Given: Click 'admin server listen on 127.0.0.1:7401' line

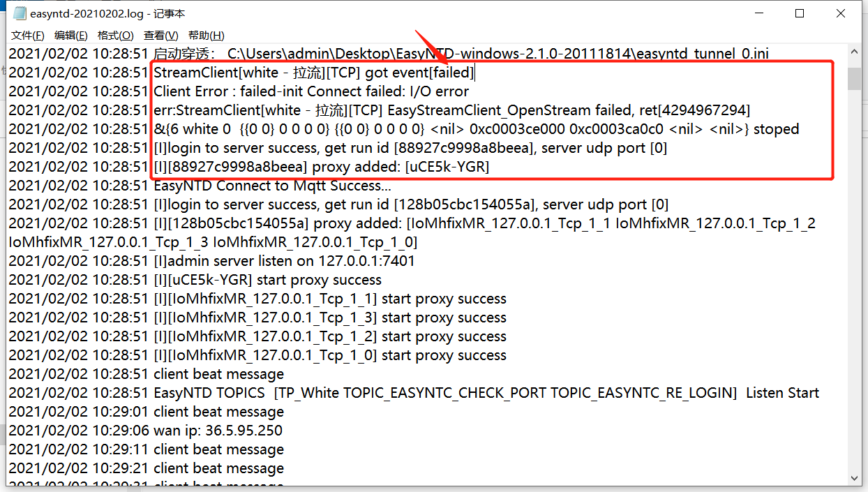Looking at the screenshot, I should tap(211, 261).
